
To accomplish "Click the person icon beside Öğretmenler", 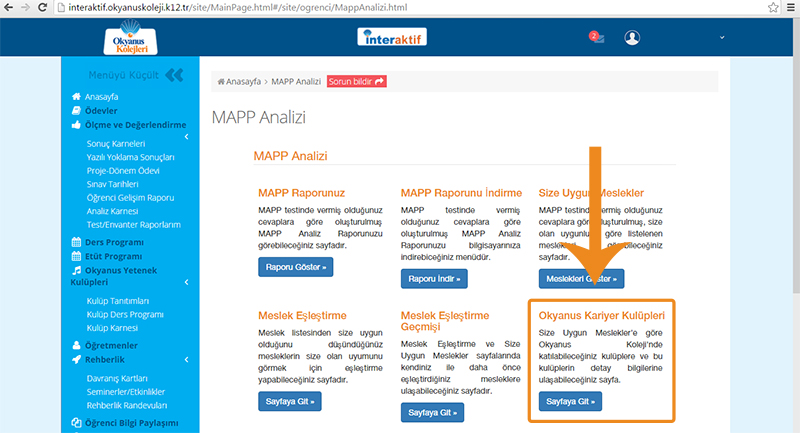I will [76, 345].
